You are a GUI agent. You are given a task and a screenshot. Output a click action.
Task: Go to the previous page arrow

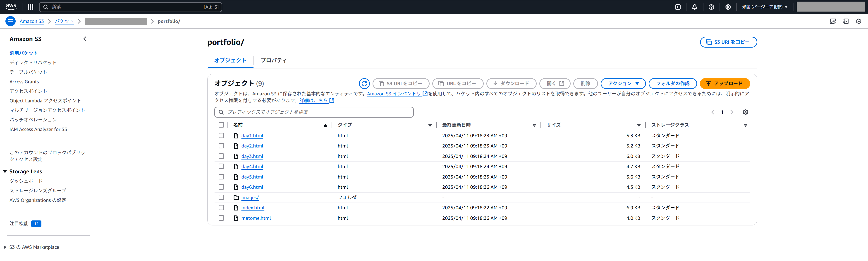pyautogui.click(x=713, y=112)
